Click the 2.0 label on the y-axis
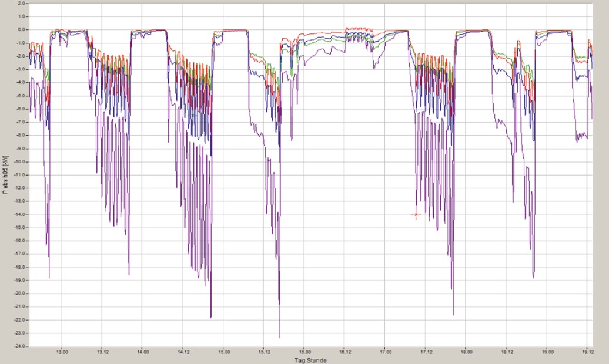Viewport: 609px width, 364px height. click(x=22, y=3)
